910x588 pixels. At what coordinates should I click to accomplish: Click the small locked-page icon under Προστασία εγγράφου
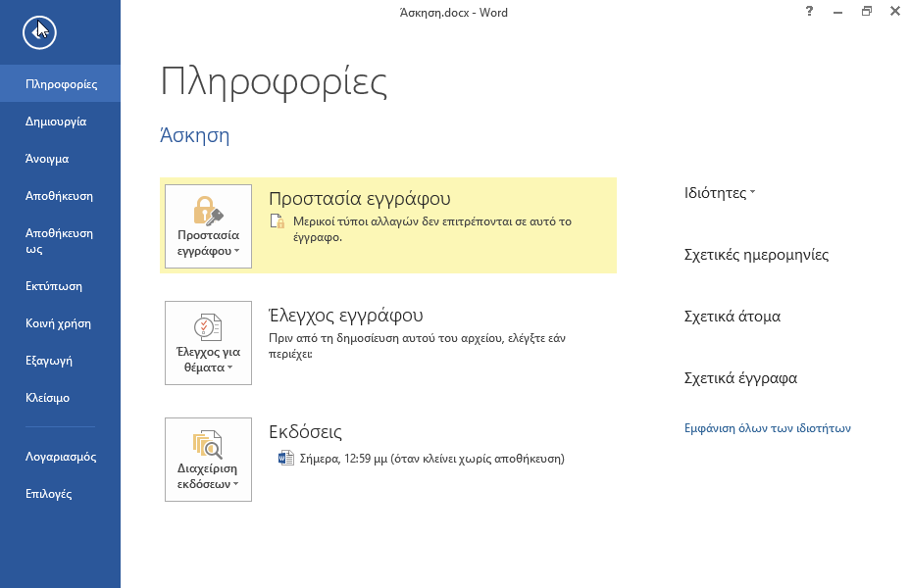pyautogui.click(x=278, y=220)
